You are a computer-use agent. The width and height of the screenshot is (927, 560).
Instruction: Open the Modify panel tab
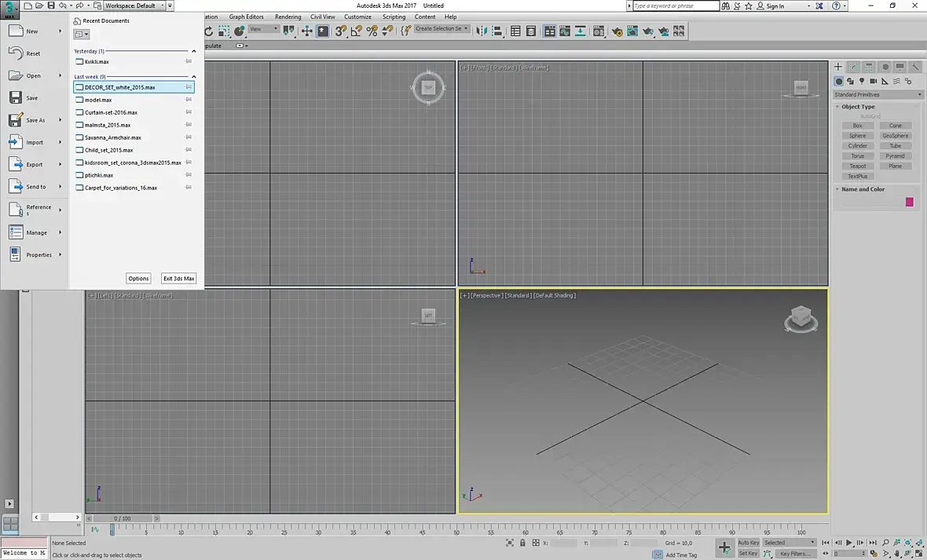(x=854, y=67)
